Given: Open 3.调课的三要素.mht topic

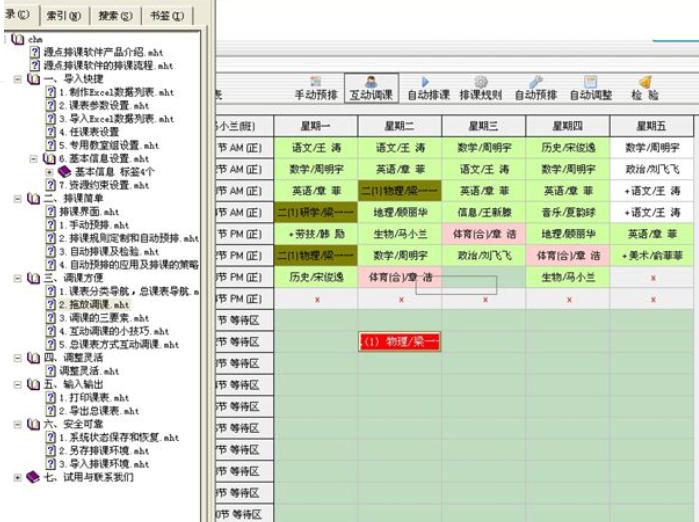Looking at the screenshot, I should [104, 318].
